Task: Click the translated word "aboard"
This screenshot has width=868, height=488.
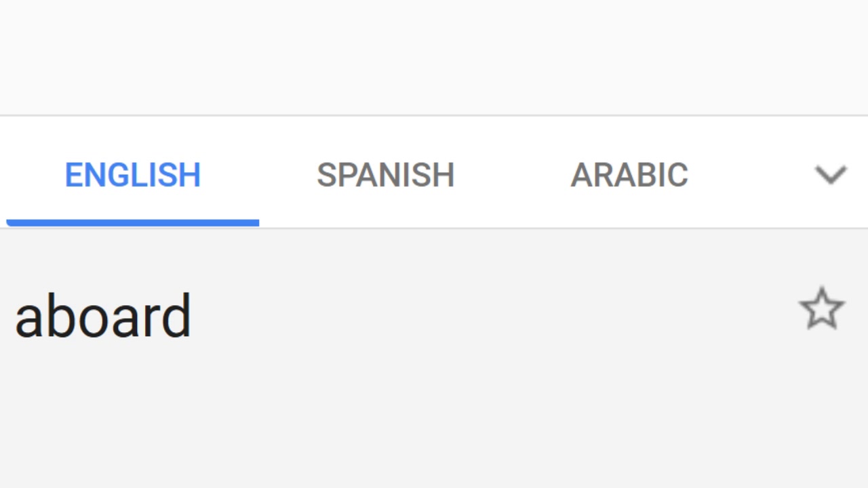Action: pyautogui.click(x=103, y=317)
